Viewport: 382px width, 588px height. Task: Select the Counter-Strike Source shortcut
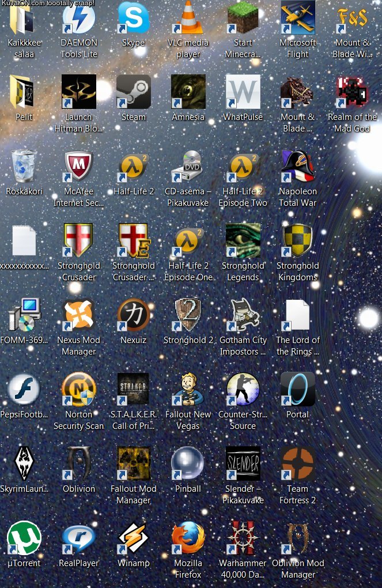[243, 390]
